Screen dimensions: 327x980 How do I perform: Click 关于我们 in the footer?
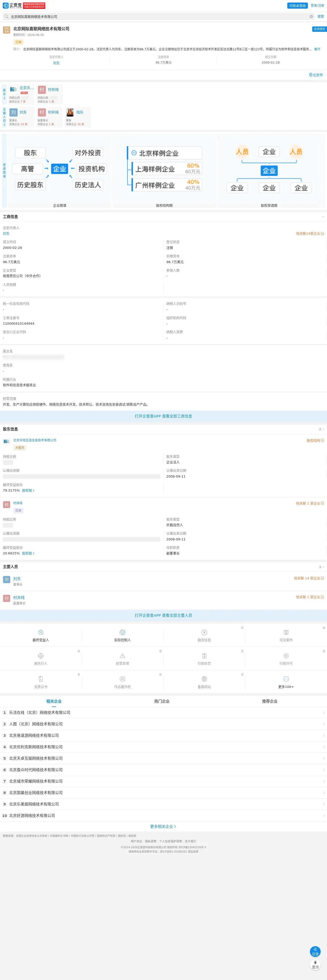tap(190, 841)
